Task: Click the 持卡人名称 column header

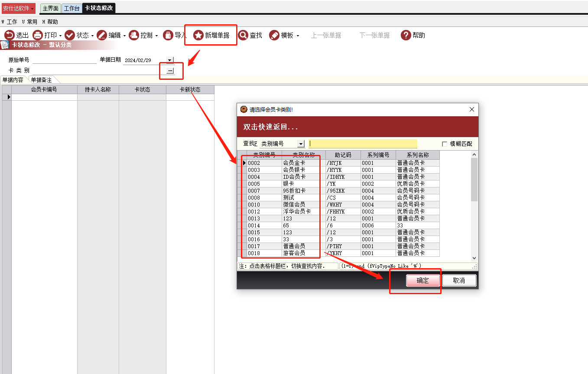Action: pyautogui.click(x=98, y=89)
